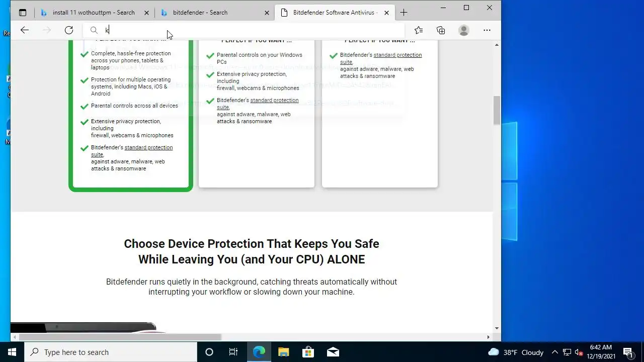Open the Collections icon
The height and width of the screenshot is (362, 644).
tap(441, 30)
